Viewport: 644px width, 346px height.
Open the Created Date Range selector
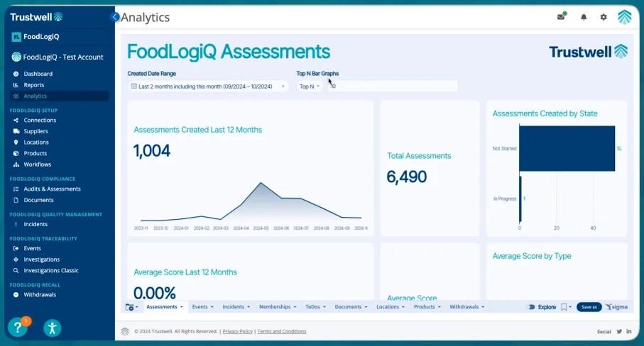pyautogui.click(x=204, y=86)
